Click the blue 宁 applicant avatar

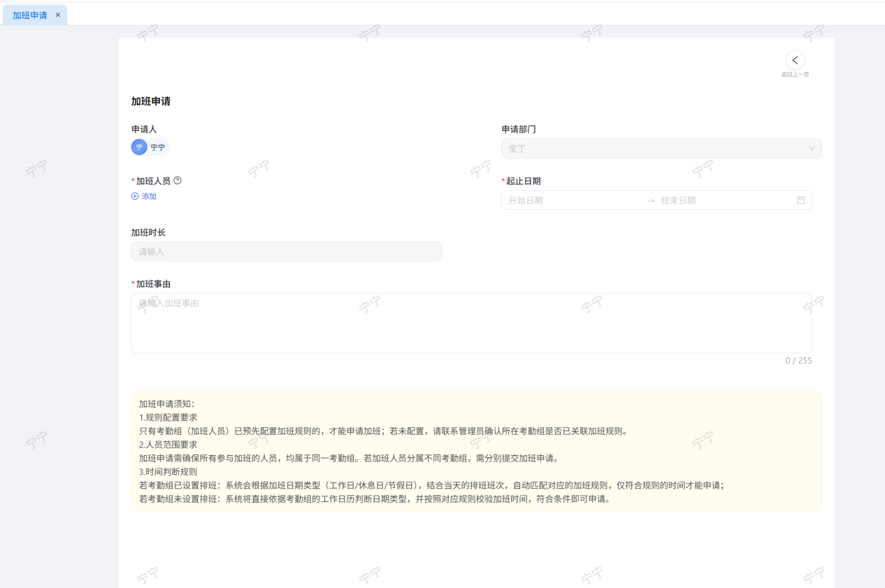[x=139, y=148]
